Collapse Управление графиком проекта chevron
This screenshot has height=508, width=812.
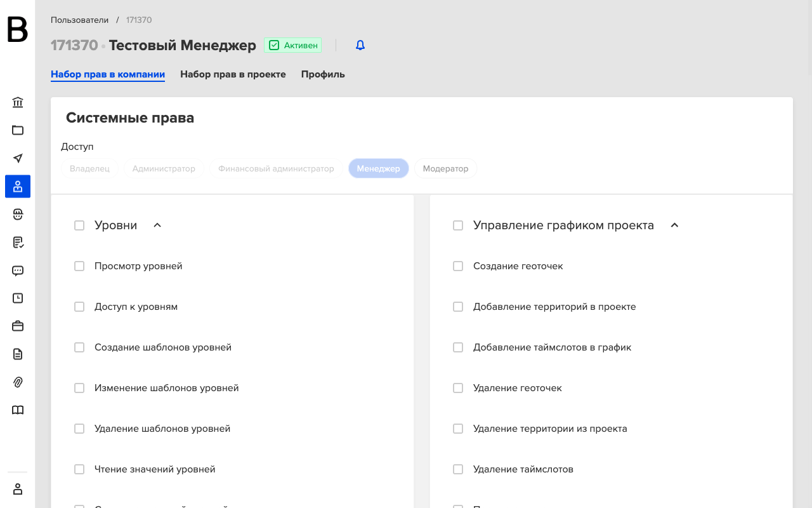[674, 225]
